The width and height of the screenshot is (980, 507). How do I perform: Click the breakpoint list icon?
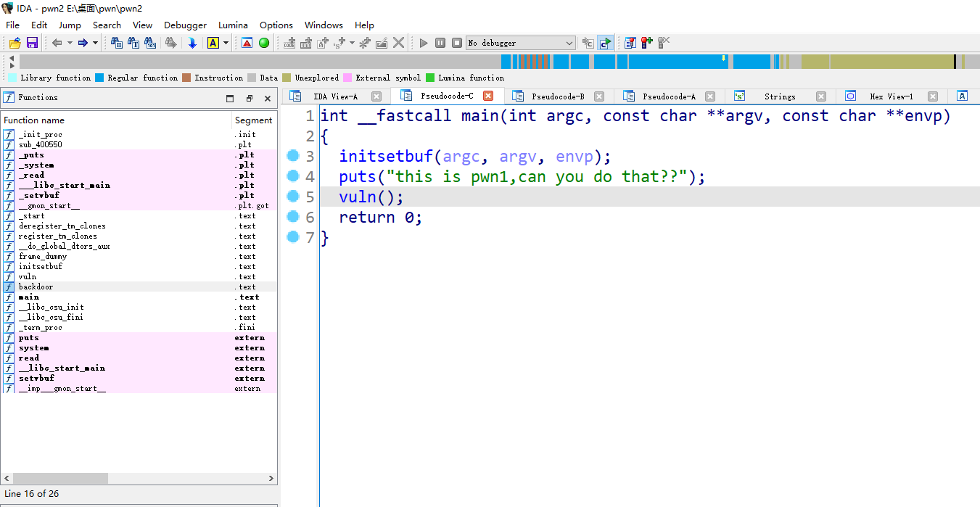pyautogui.click(x=630, y=43)
